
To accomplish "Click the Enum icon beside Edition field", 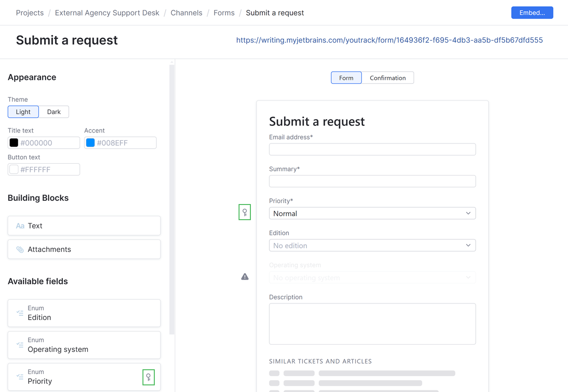I will point(19,313).
